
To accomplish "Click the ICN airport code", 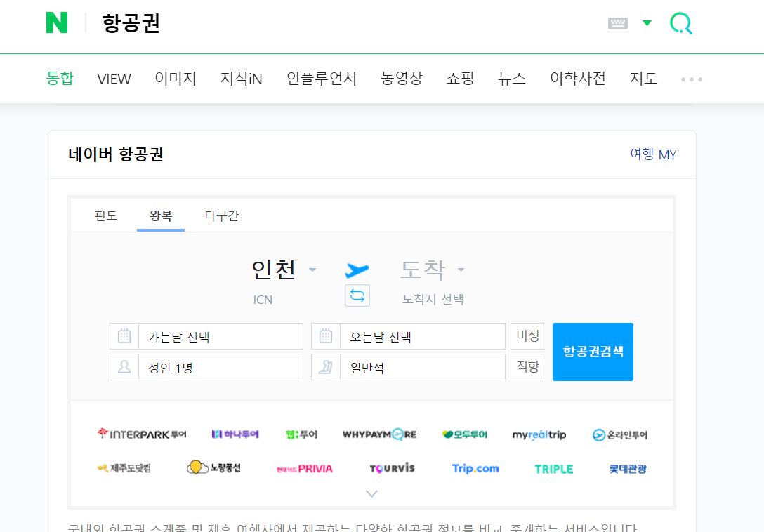I will click(263, 300).
